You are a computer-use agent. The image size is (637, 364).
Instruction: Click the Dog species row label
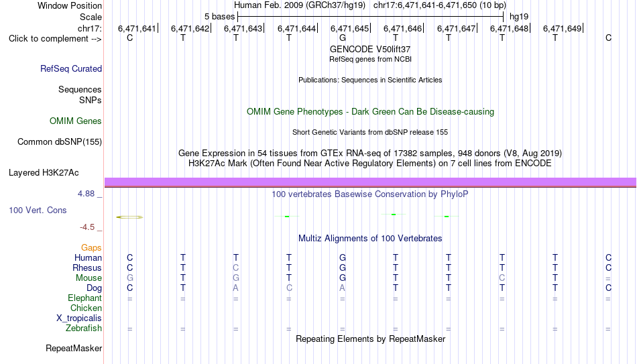coord(94,288)
